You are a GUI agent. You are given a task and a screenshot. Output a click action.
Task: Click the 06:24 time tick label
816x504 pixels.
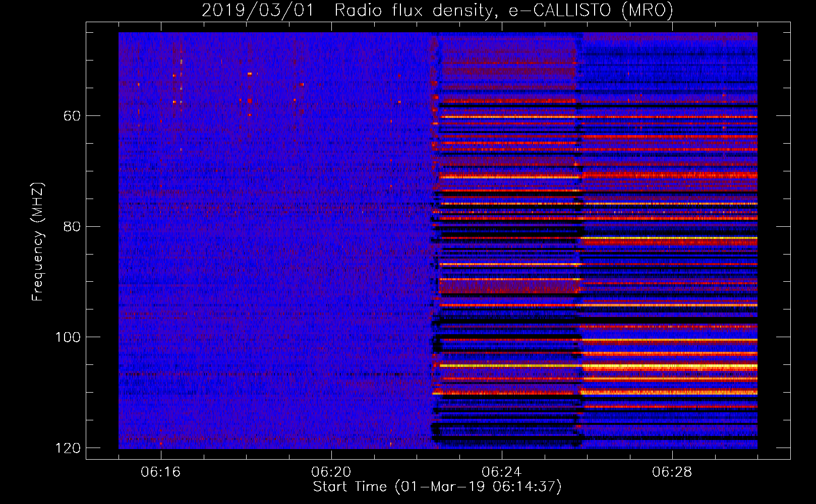point(502,472)
